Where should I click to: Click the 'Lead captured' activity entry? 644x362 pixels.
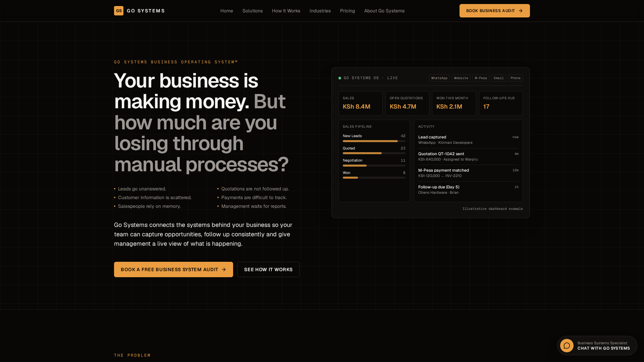468,140
